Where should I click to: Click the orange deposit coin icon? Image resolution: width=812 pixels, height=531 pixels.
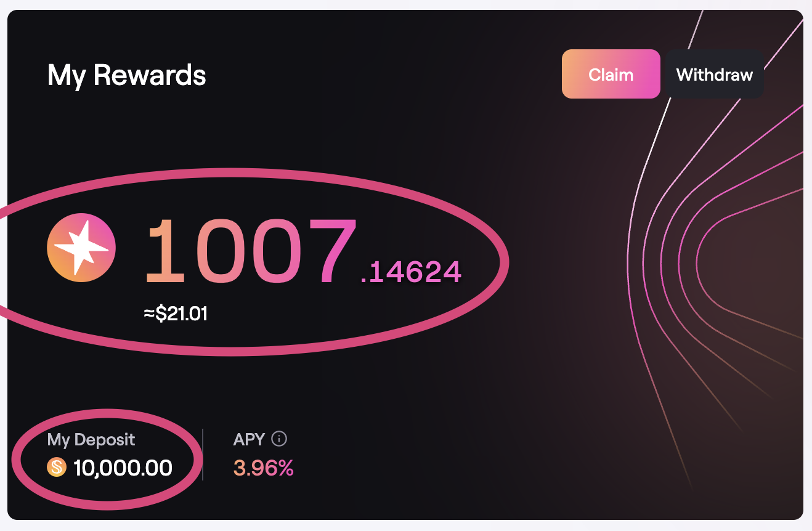(56, 468)
